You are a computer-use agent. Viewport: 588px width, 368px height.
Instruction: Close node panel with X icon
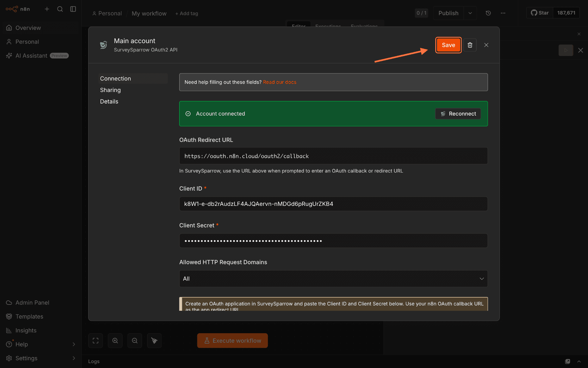(x=581, y=50)
